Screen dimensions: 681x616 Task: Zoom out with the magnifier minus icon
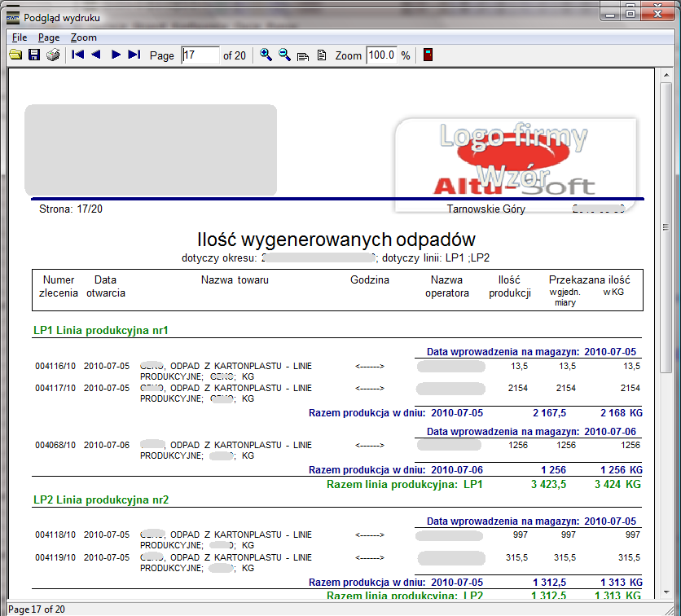[284, 55]
